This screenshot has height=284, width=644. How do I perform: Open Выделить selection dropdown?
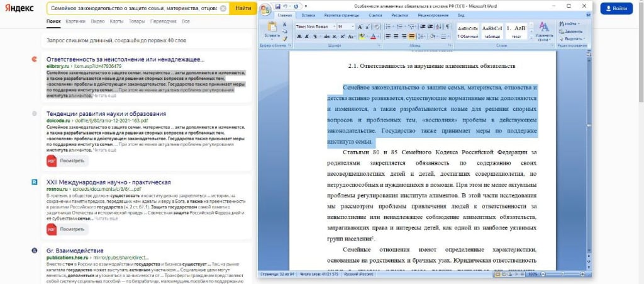tap(572, 38)
